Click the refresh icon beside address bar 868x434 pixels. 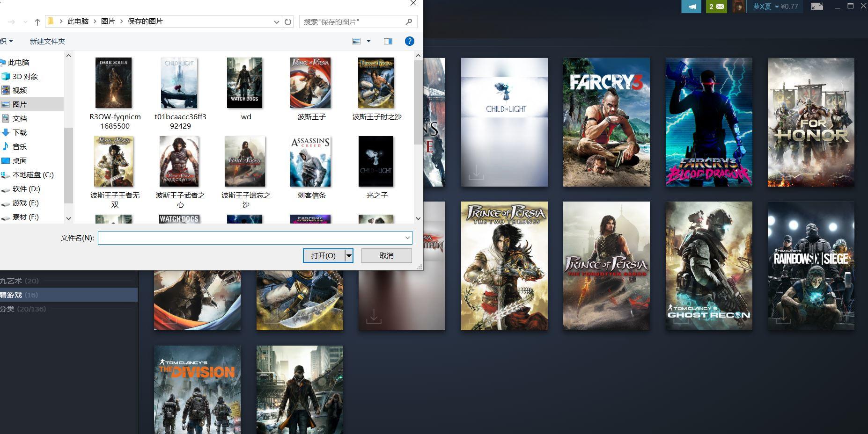[288, 22]
